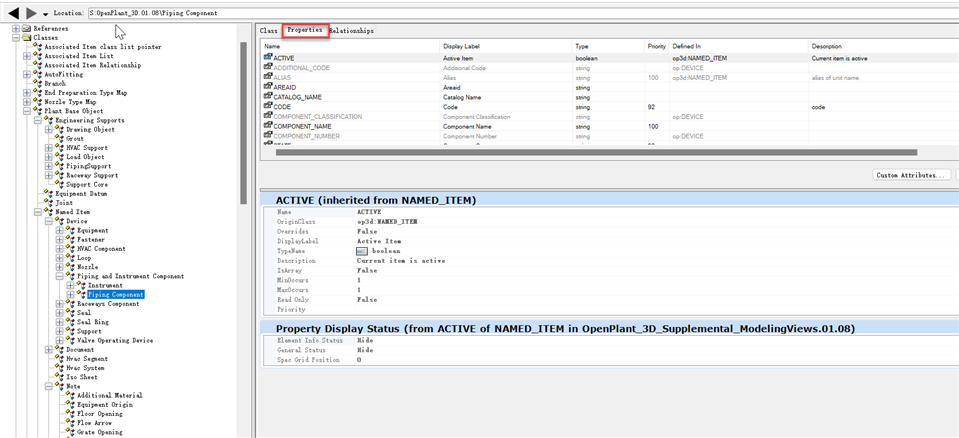
Task: Select the Valve Operating Device tree item
Action: [115, 341]
